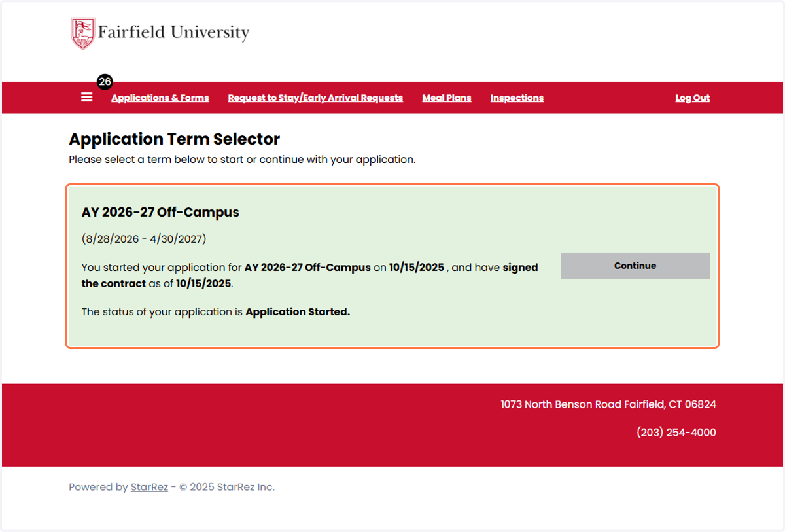The height and width of the screenshot is (532, 785).
Task: Select the Application Term Selector heading
Action: point(175,139)
